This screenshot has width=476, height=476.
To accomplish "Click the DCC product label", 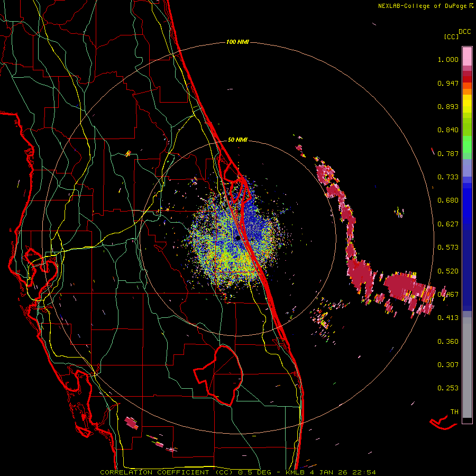I will 464,32.
